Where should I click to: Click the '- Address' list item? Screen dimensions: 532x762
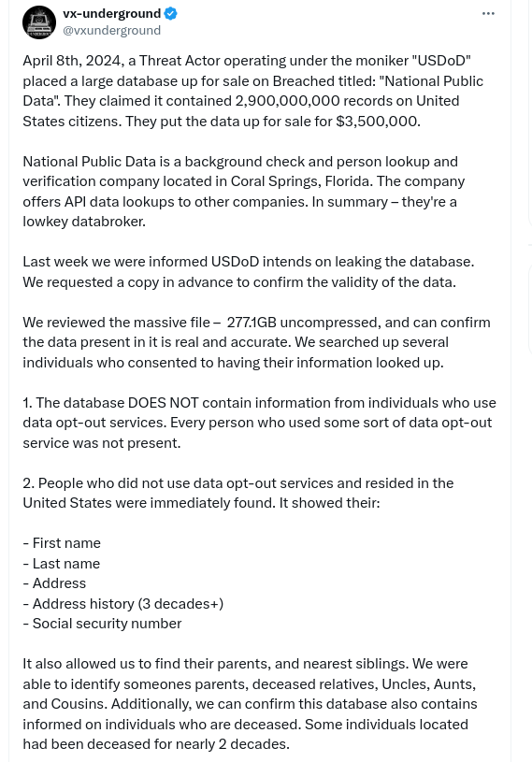(54, 583)
